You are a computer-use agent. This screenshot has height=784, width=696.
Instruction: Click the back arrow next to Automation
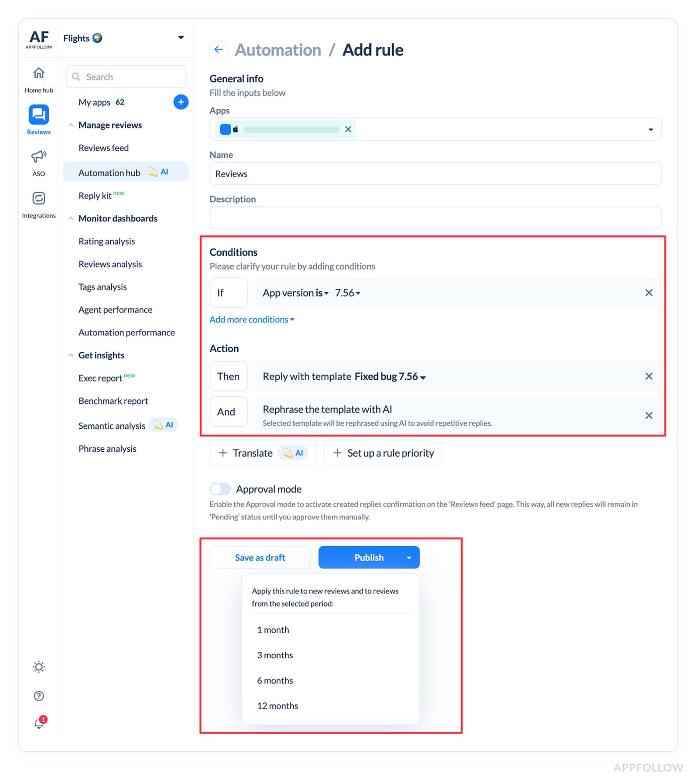(x=218, y=50)
